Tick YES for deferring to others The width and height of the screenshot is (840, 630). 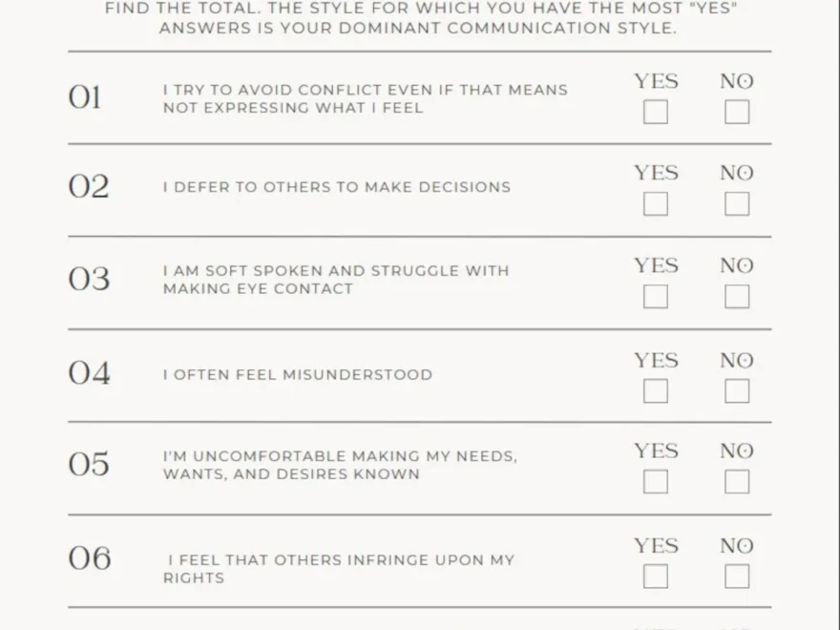pos(655,204)
